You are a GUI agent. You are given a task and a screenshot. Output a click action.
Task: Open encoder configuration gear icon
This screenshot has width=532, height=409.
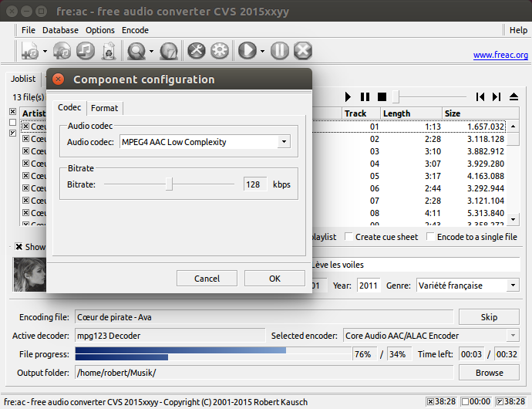point(220,51)
